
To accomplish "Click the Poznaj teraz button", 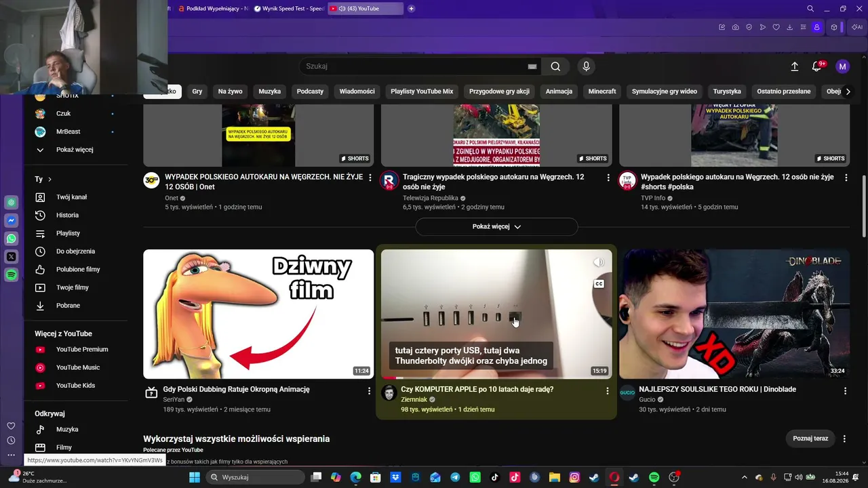I will [811, 439].
